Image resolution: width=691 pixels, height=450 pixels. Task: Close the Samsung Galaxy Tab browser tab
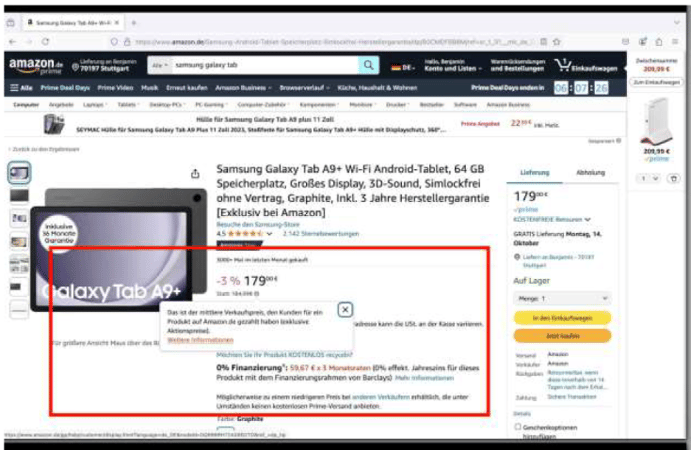(x=117, y=22)
